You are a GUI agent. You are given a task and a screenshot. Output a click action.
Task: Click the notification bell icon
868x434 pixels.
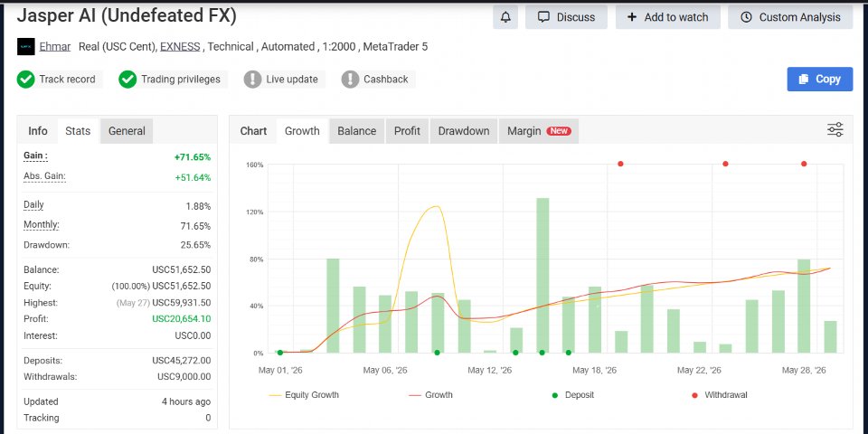[x=505, y=17]
